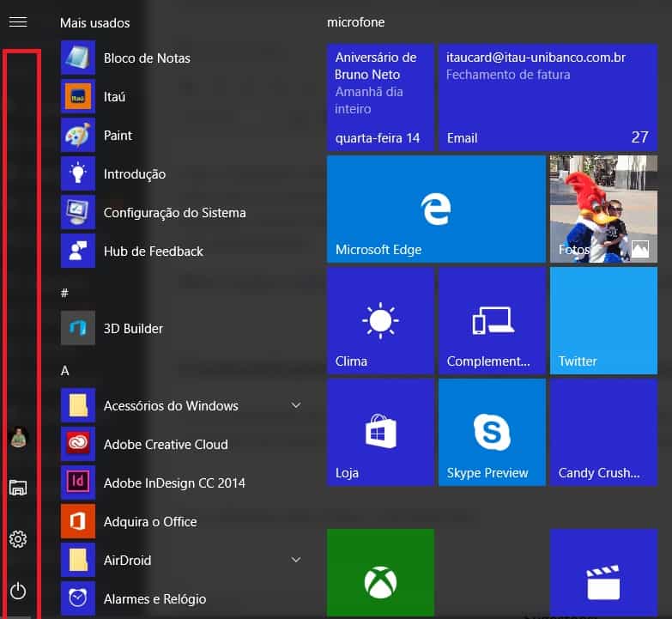The image size is (672, 619).
Task: Click the AirDroid folder icon
Action: tap(78, 560)
